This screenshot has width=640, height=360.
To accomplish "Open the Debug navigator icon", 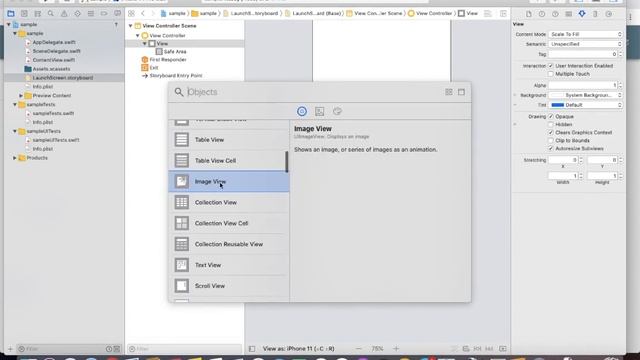I will 91,14.
